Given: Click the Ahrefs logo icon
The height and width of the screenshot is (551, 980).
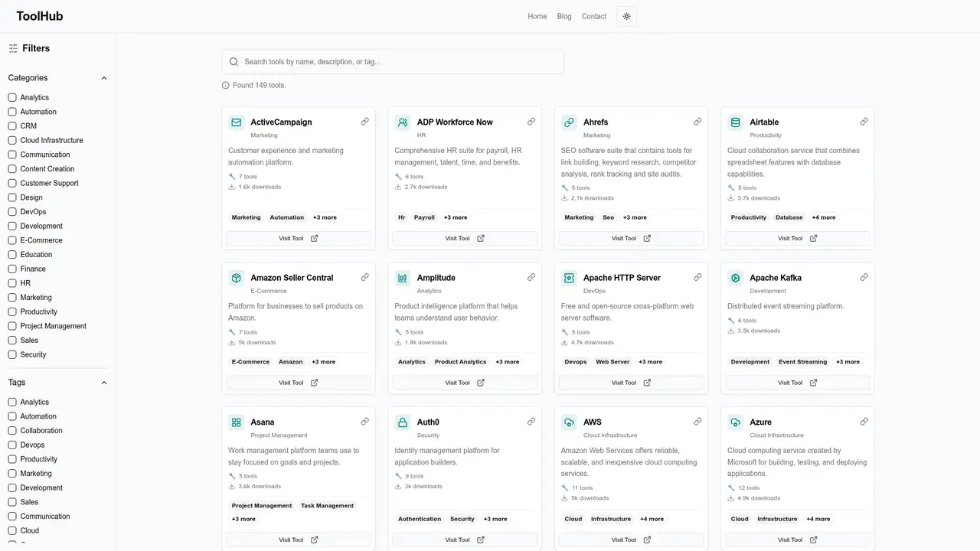Looking at the screenshot, I should [569, 122].
